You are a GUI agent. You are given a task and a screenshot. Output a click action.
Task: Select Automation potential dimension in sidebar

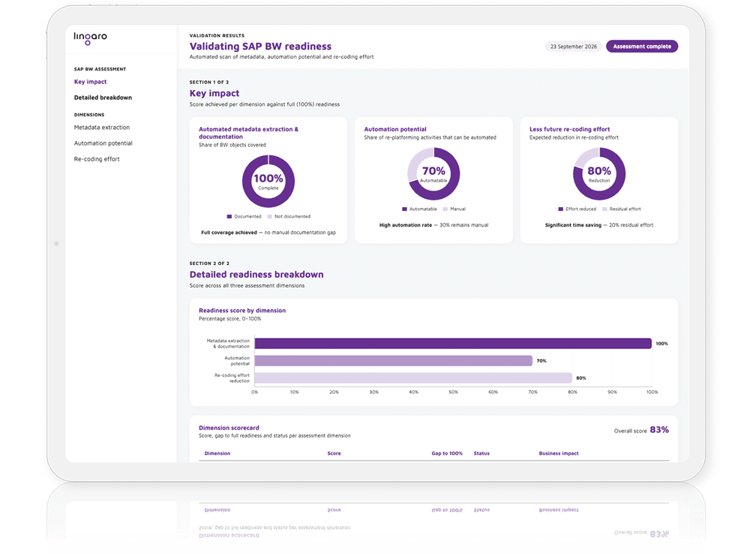103,143
